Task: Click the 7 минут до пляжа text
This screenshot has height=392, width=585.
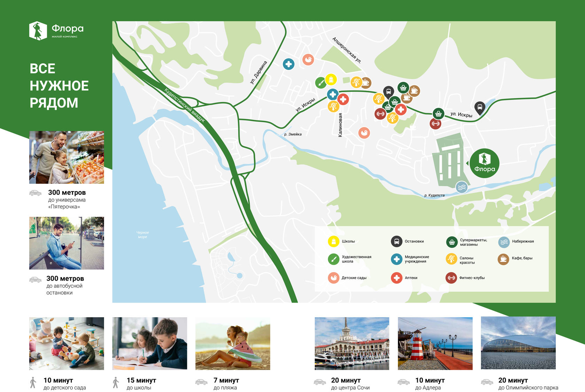Action: pyautogui.click(x=226, y=384)
